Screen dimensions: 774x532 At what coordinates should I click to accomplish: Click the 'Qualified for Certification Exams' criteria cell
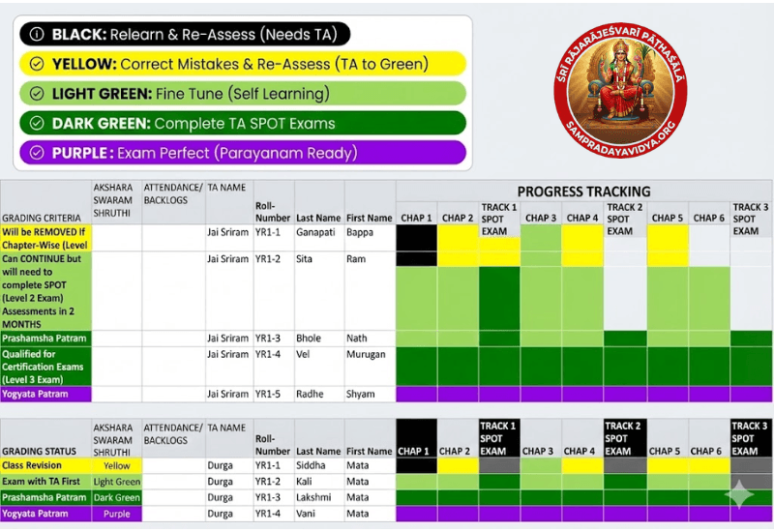click(x=45, y=367)
